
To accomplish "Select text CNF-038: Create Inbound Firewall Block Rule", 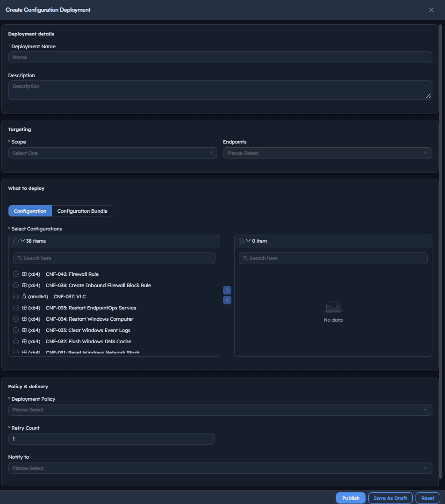I will point(98,285).
